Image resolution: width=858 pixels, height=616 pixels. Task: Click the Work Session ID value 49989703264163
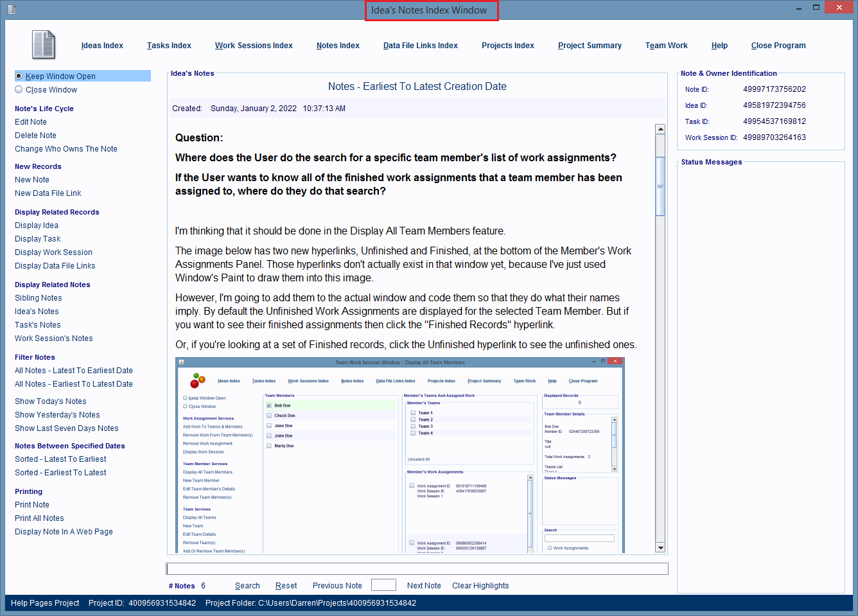tap(775, 137)
